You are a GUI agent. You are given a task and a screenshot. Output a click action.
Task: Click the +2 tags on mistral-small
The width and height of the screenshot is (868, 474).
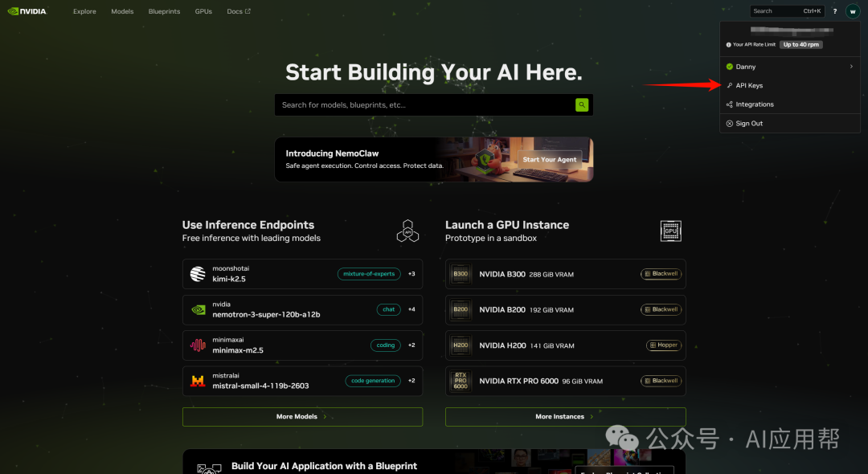(x=411, y=381)
